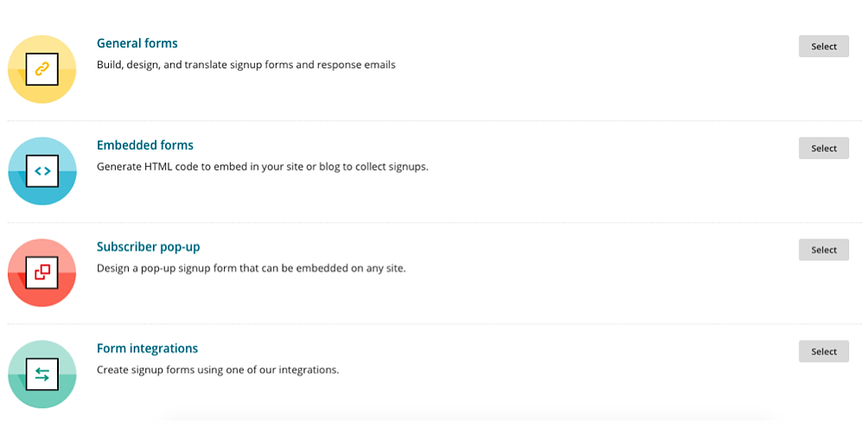Click the 'Design a pop-up signup form' text
The image size is (868, 423).
(x=252, y=268)
